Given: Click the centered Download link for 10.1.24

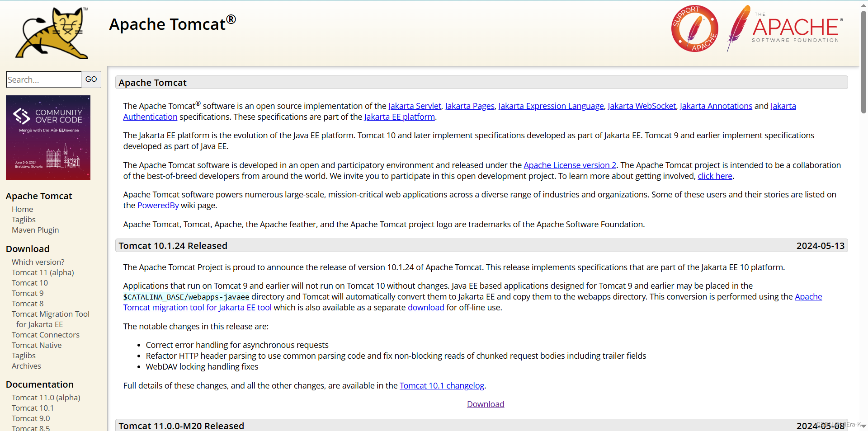Looking at the screenshot, I should [486, 404].
